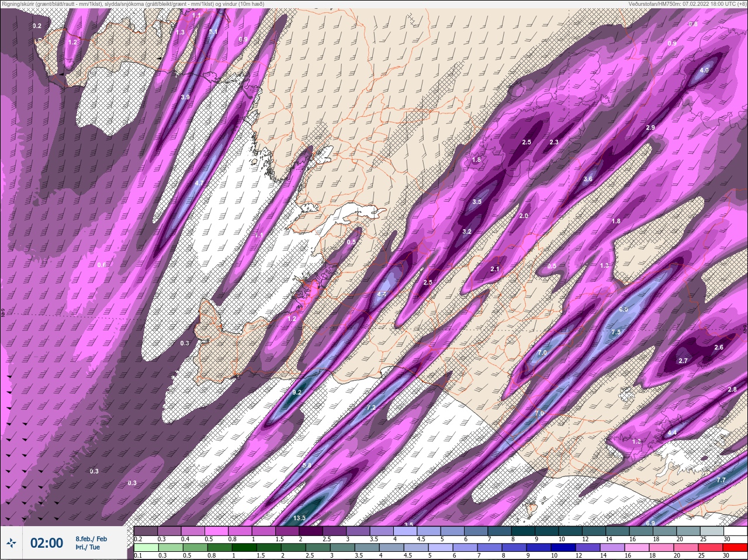Click the 5.1 precipitation value on the map
748x560 pixels.
click(213, 32)
